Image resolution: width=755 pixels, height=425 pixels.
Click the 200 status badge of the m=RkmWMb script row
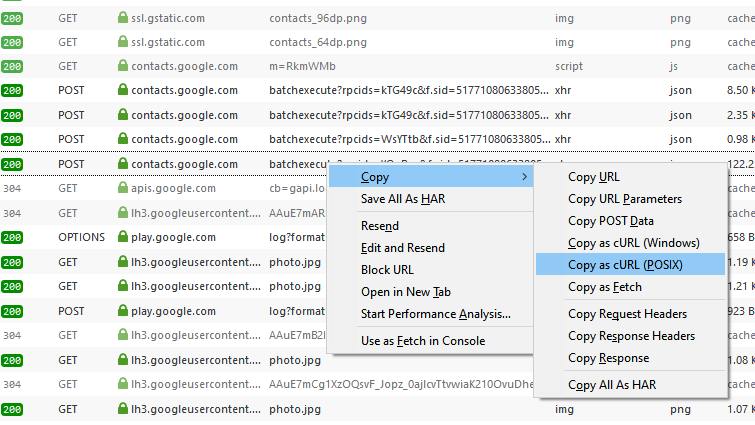(13, 66)
